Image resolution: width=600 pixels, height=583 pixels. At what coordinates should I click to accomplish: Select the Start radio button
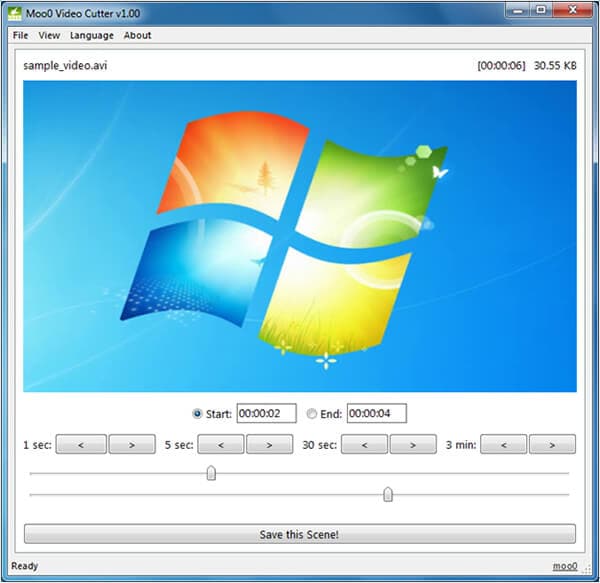pyautogui.click(x=197, y=414)
